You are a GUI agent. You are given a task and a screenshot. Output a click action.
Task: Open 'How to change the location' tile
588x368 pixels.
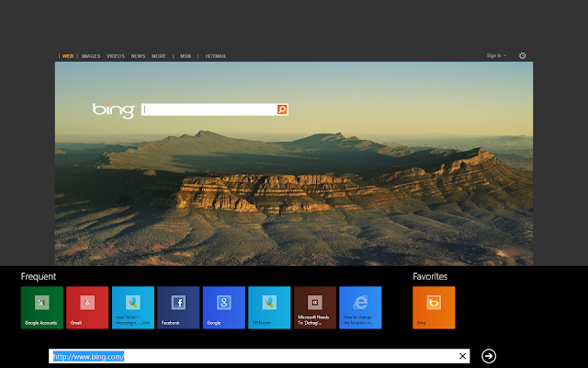(360, 307)
